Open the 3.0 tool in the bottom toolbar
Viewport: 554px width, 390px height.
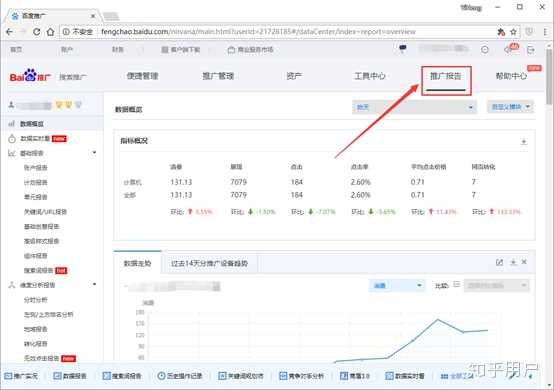coord(355,376)
